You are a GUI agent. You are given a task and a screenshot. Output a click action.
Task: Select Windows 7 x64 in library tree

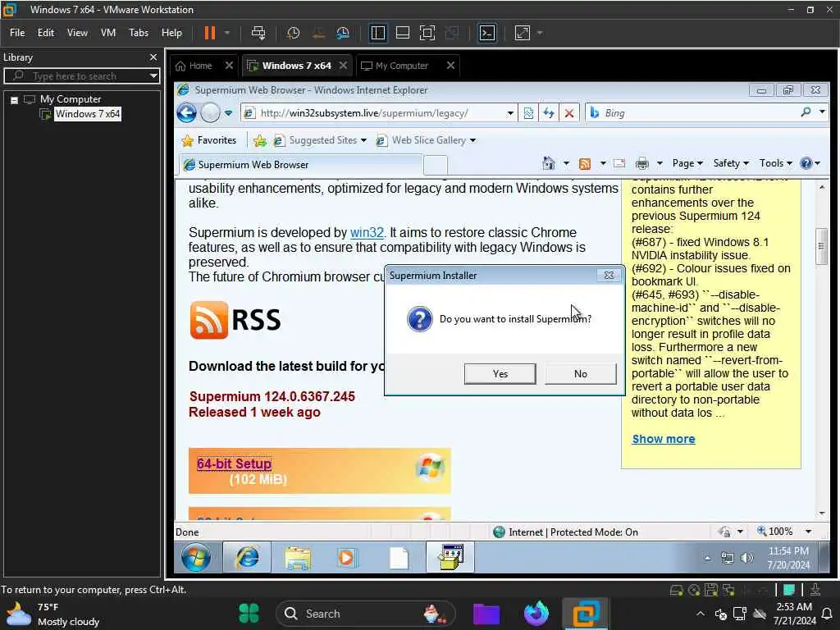(x=88, y=114)
